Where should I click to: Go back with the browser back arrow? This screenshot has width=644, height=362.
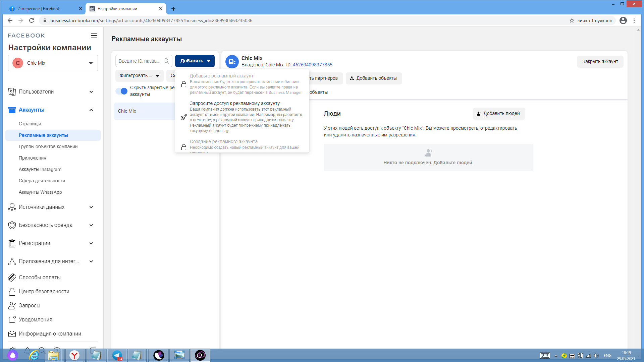pyautogui.click(x=10, y=20)
